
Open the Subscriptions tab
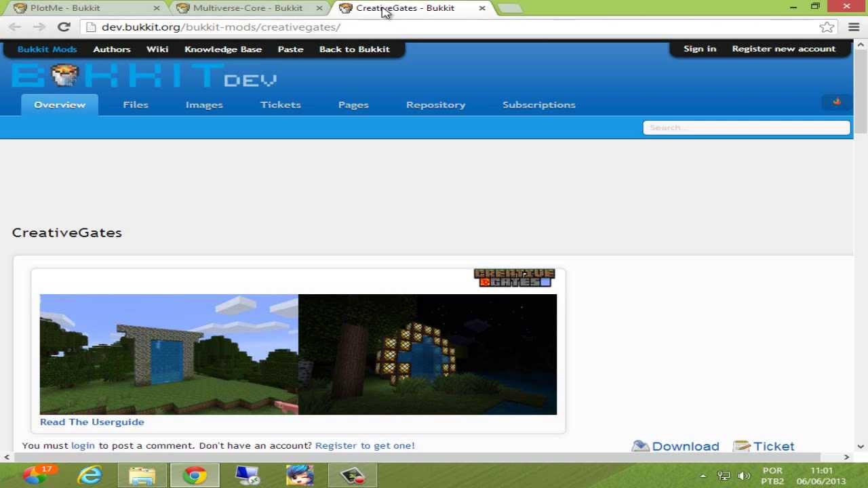pyautogui.click(x=538, y=104)
